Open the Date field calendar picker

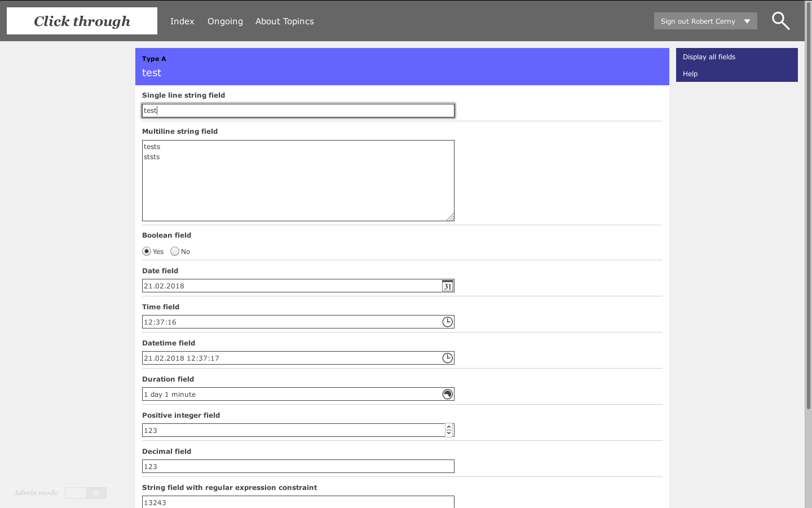coord(447,286)
